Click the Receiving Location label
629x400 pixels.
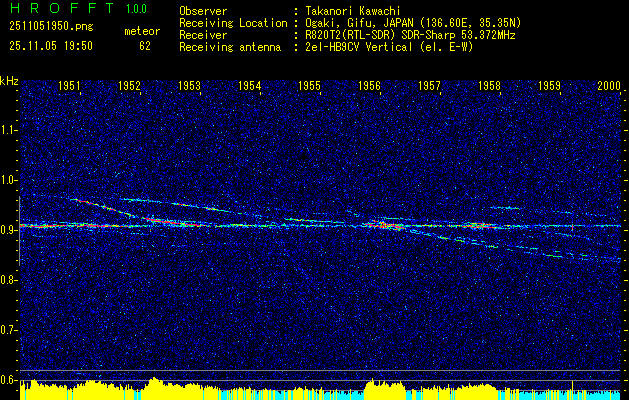tap(233, 24)
